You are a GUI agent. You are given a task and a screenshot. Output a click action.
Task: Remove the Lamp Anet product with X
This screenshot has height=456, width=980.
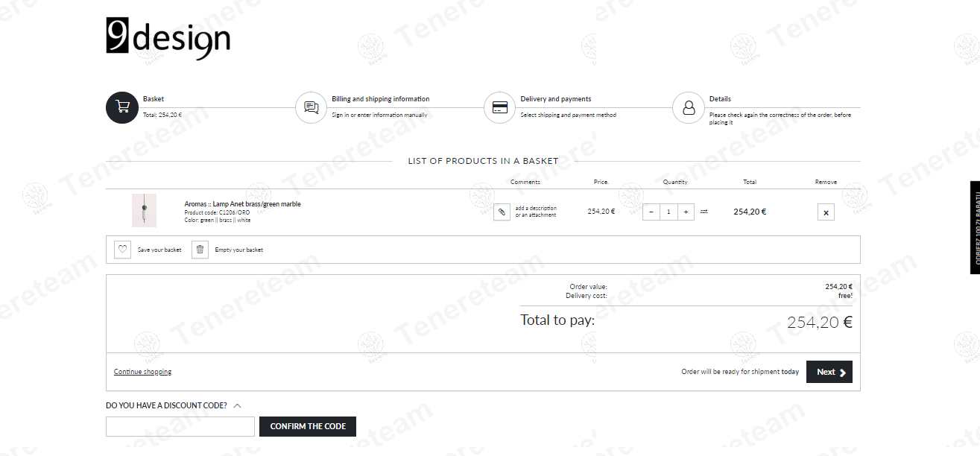click(x=826, y=212)
